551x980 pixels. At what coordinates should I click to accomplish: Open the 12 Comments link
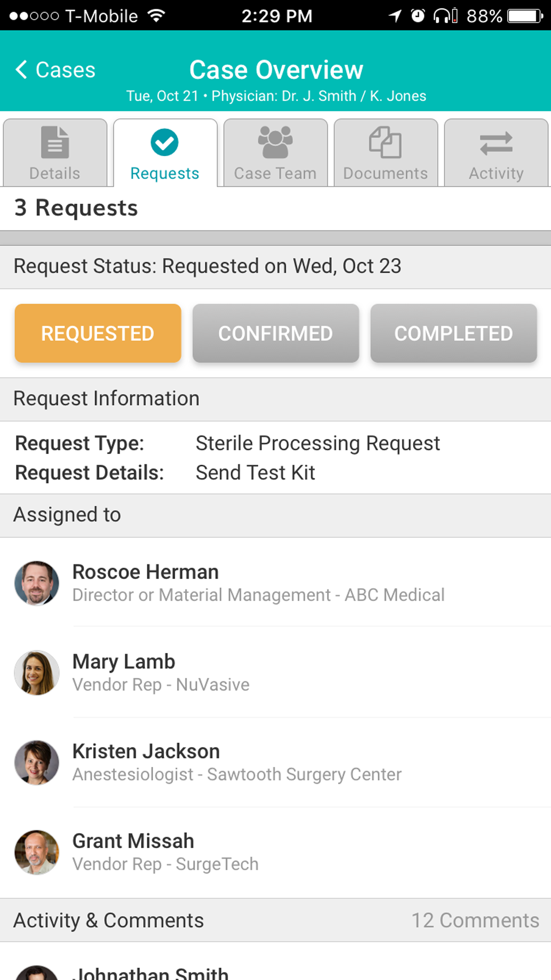coord(475,920)
